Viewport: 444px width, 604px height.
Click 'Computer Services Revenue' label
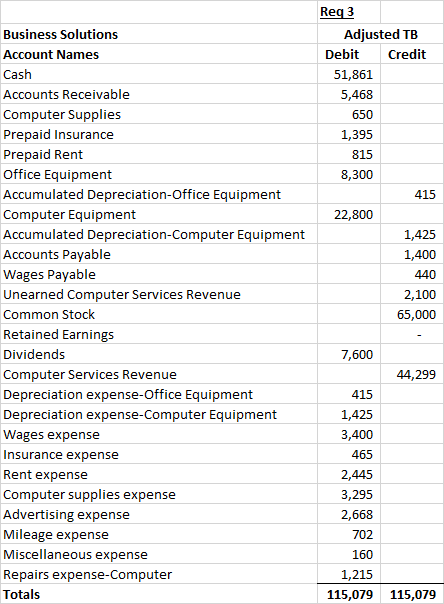[90, 375]
